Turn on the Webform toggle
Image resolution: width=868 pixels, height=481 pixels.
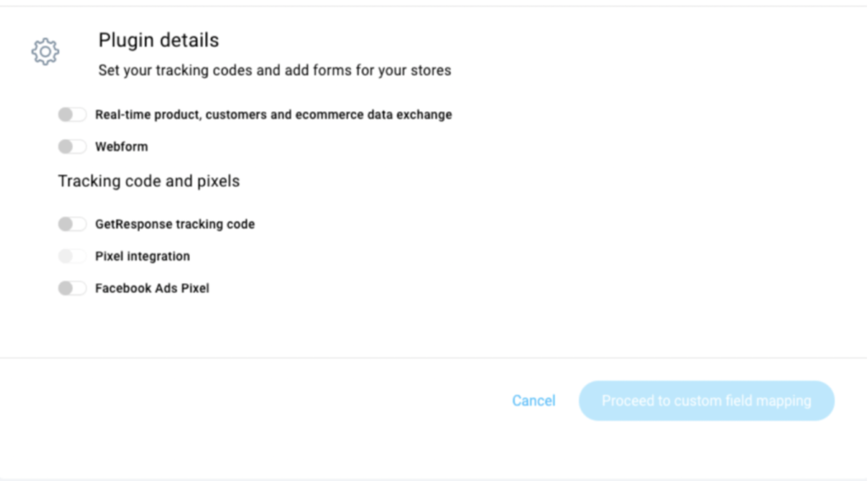pyautogui.click(x=72, y=147)
